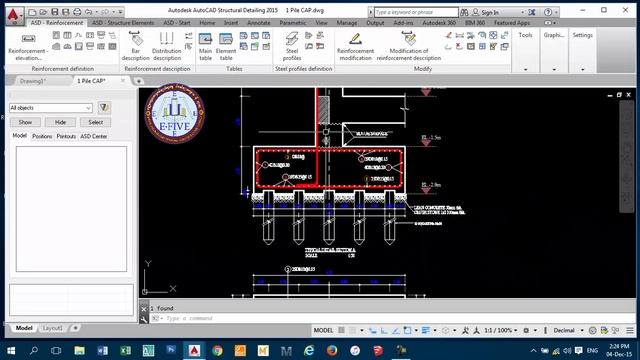Open the AutoCAD application menu button
640x360 pixels.
[14, 15]
